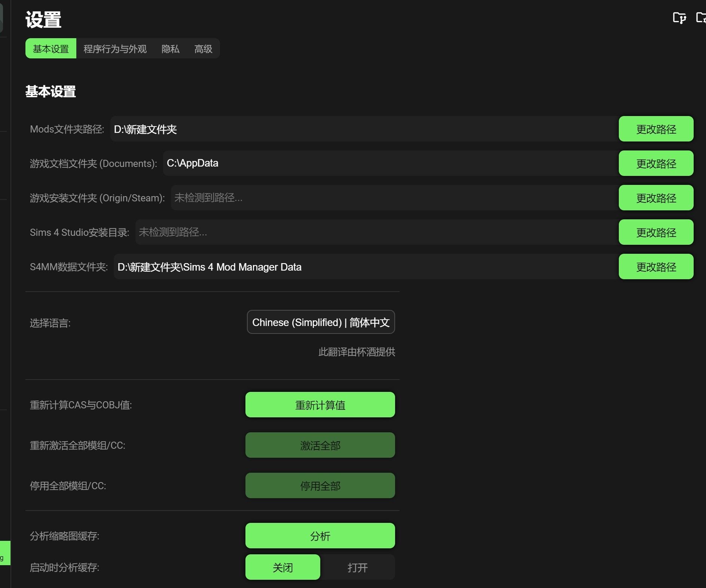
Task: Change path for 游戏文档文件夹 (Documents)
Action: [x=656, y=164]
